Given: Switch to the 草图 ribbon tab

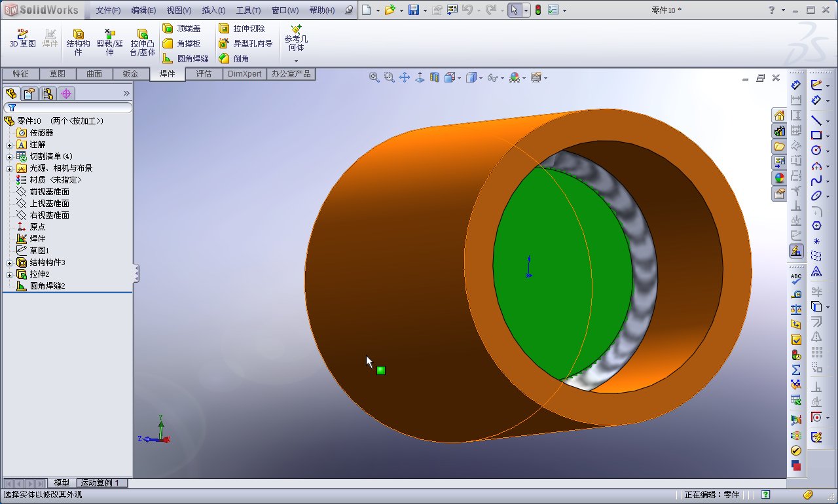Looking at the screenshot, I should click(x=58, y=74).
